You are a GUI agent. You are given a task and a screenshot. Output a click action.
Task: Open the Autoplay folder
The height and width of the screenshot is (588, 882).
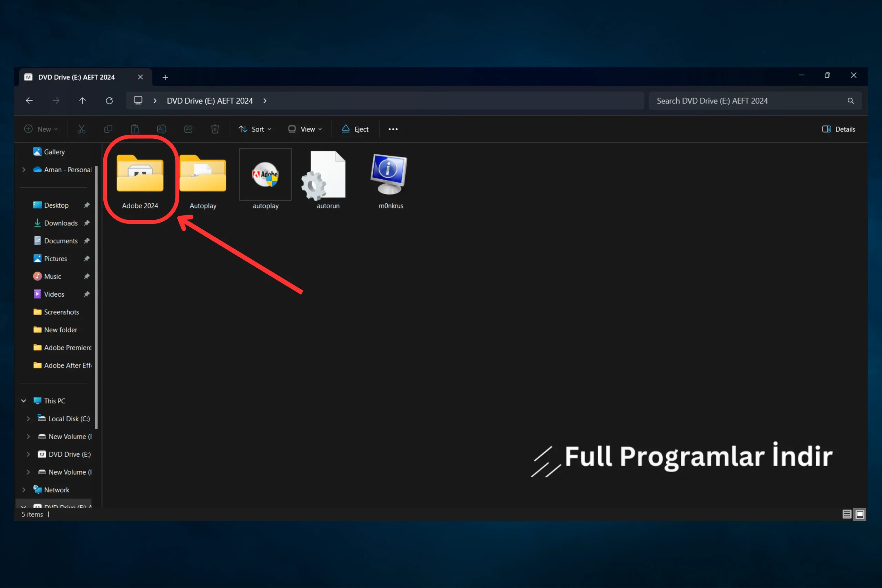[x=203, y=180]
